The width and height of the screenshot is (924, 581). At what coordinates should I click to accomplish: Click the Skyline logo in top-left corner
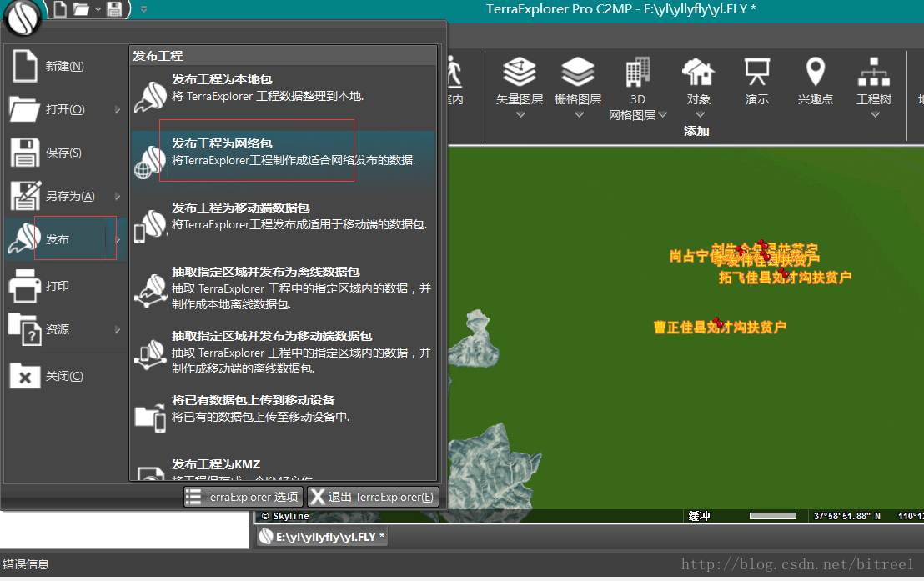23,18
